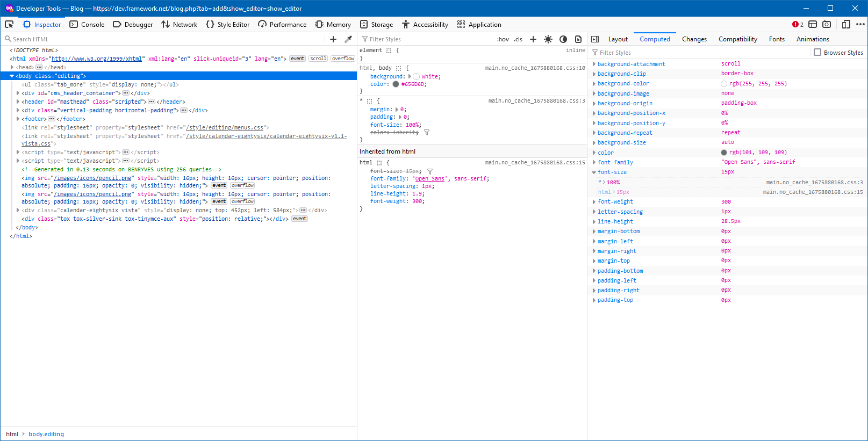Create a new node with plus icon

(x=333, y=39)
